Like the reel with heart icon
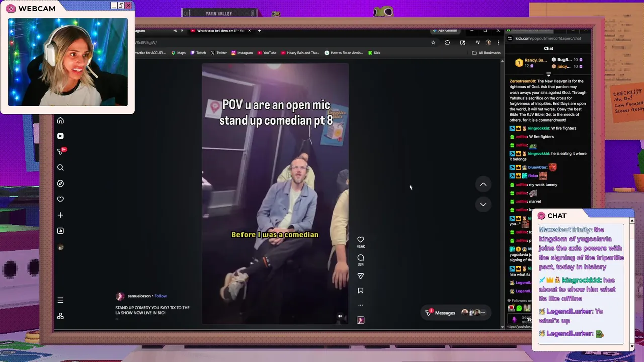This screenshot has width=644, height=362. 360,240
